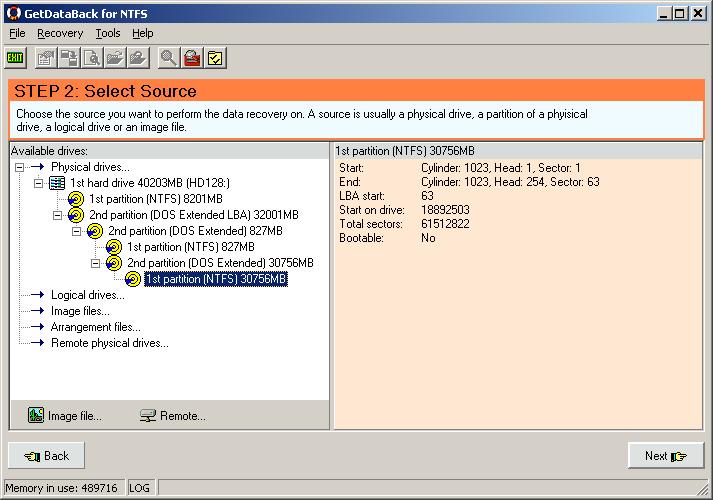Viewport: 713px width, 500px height.
Task: Open the Help menu
Action: click(143, 33)
